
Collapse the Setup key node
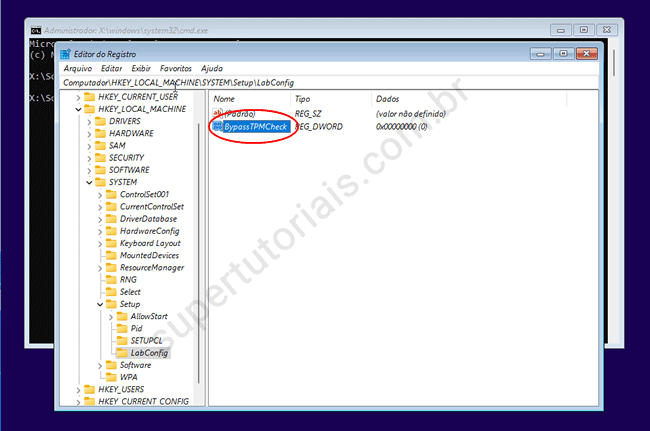tap(100, 304)
